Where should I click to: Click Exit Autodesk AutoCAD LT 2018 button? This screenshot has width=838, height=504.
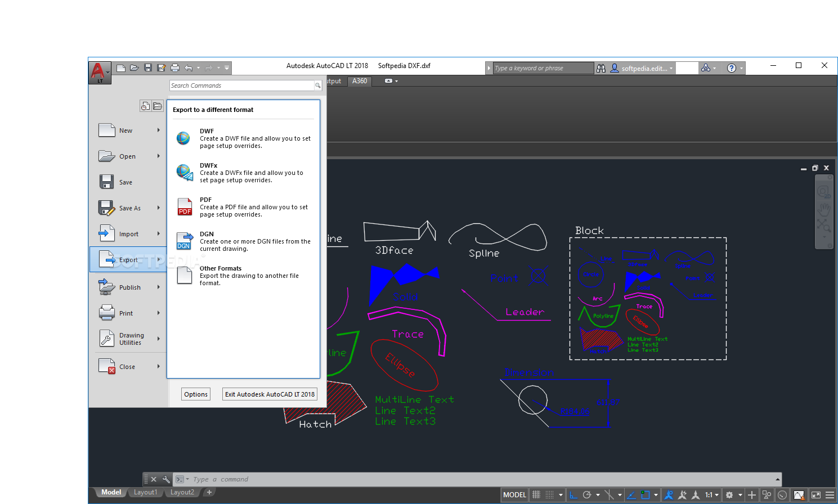pos(270,394)
